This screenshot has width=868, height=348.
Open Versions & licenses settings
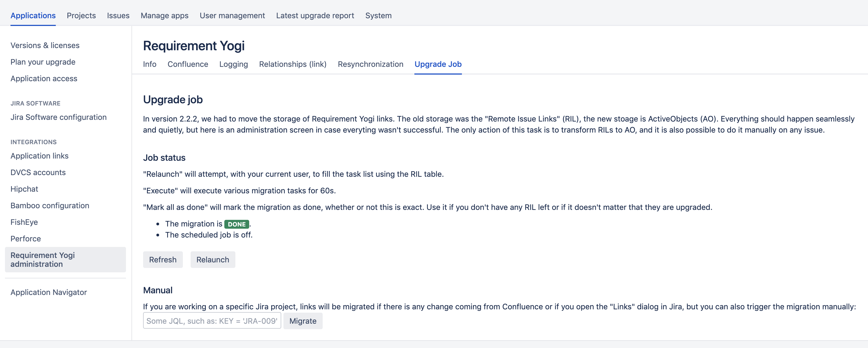click(x=45, y=45)
